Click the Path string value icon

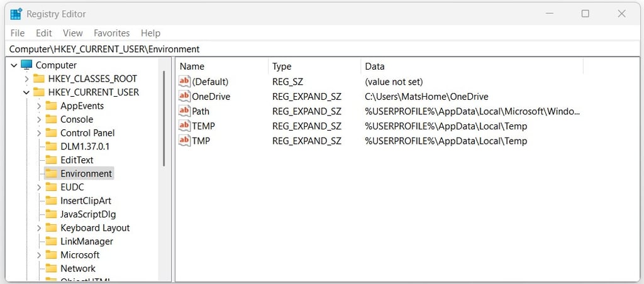[185, 111]
